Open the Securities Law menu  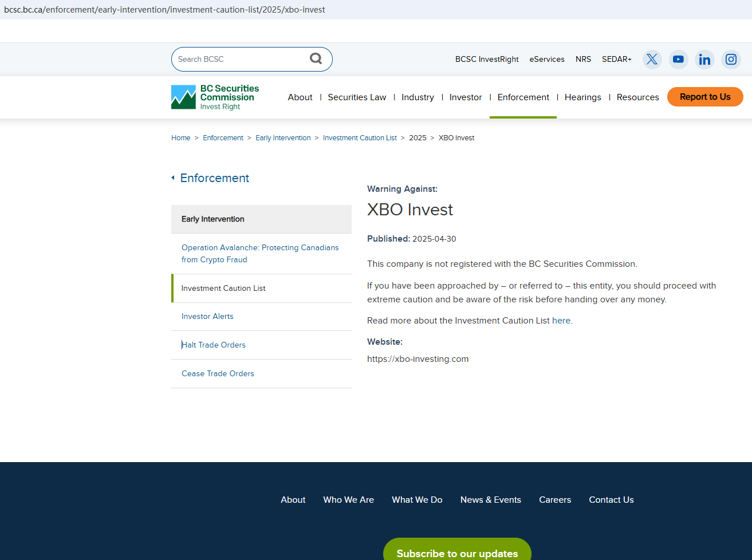(x=357, y=97)
